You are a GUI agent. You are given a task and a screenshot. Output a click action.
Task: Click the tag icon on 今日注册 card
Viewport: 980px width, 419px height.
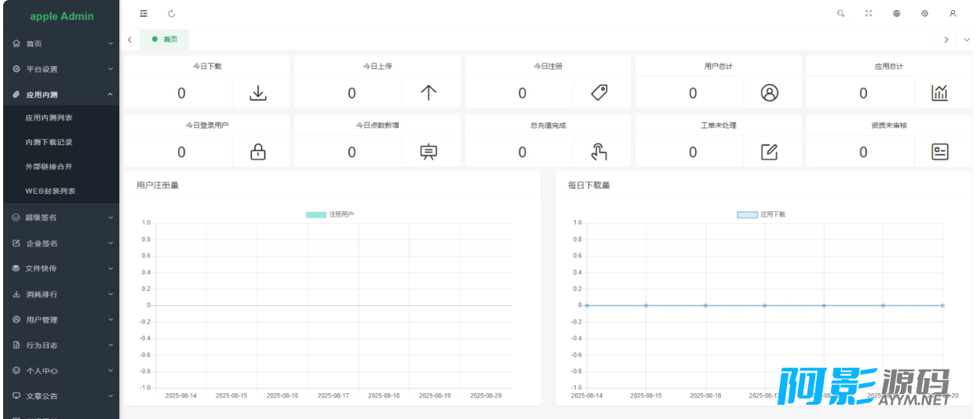click(x=599, y=93)
